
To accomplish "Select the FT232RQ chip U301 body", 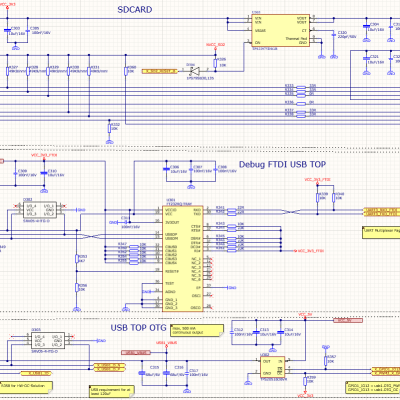I will coord(183,259).
